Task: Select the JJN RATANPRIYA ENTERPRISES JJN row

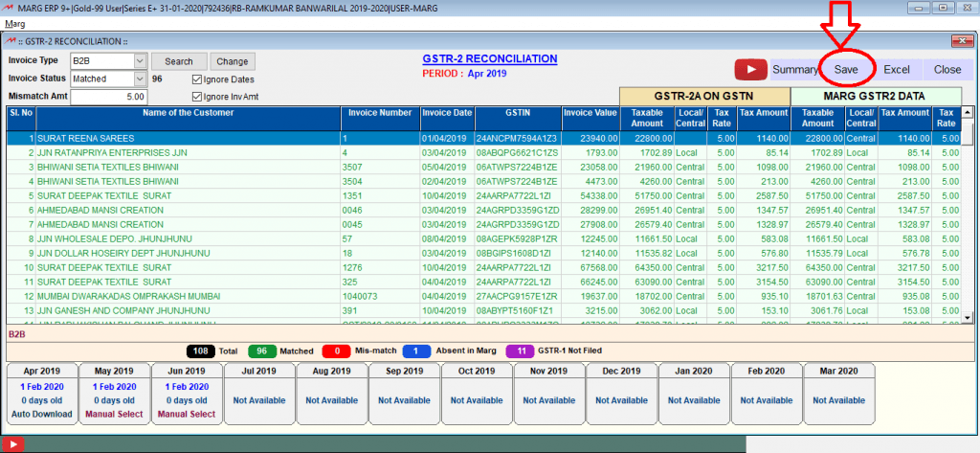Action: coord(483,152)
